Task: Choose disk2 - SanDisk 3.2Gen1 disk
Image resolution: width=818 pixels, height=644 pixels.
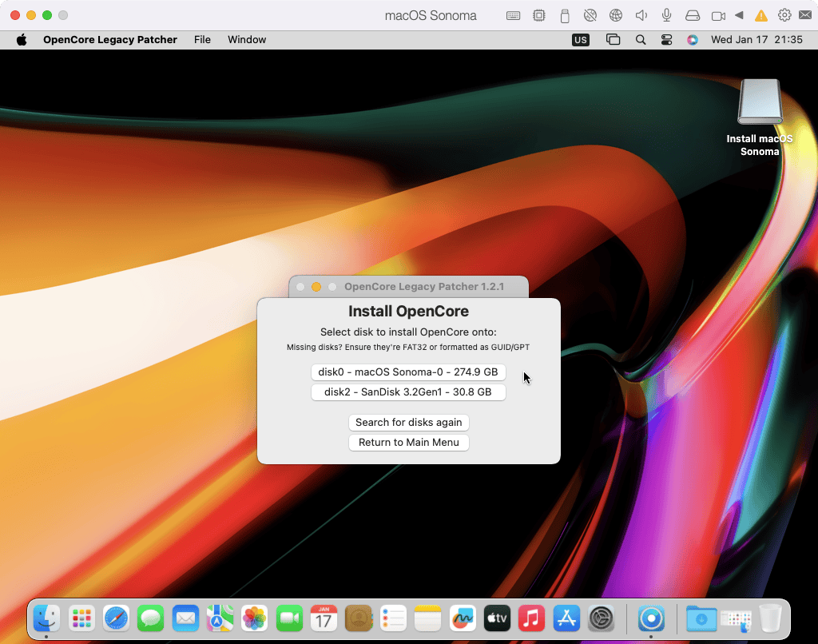Action: click(407, 392)
